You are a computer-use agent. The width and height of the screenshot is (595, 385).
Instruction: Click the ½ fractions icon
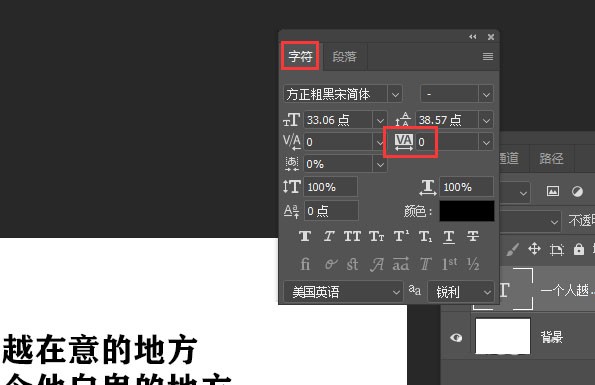pos(473,264)
